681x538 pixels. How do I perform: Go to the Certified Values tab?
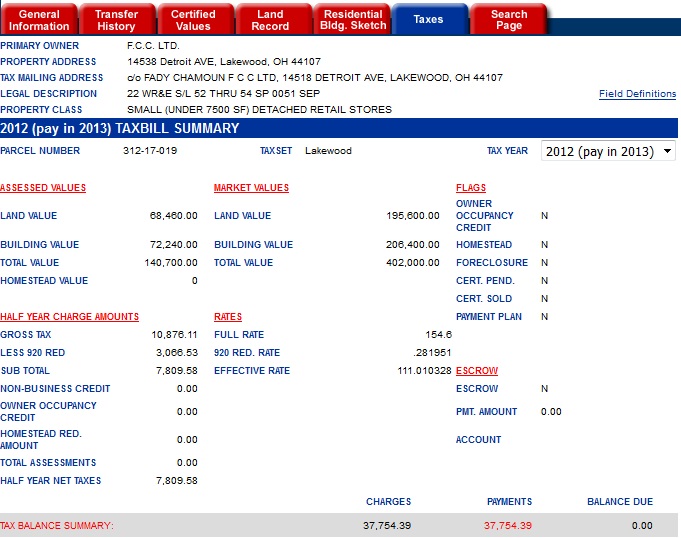point(193,20)
